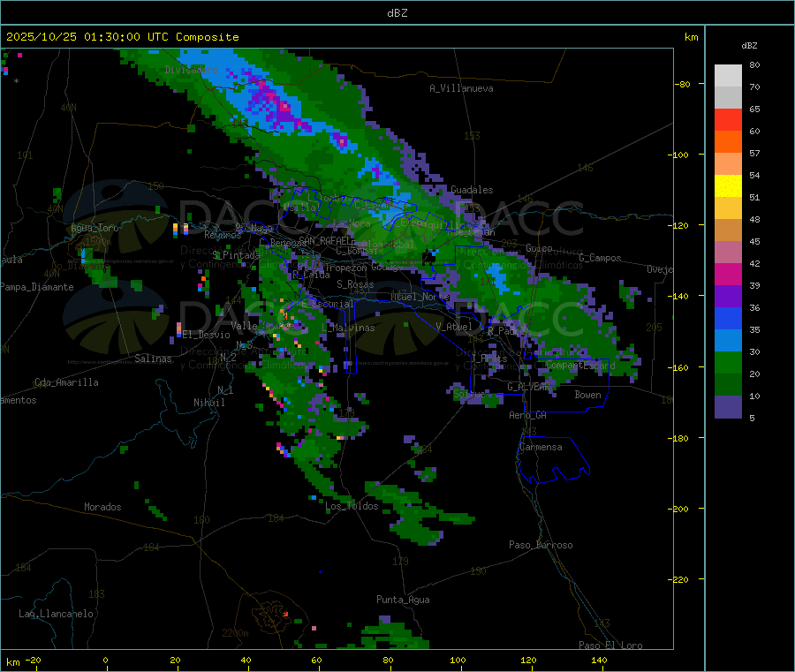The height and width of the screenshot is (672, 795).
Task: Click the pure orange swatch below 60
Action: pyautogui.click(x=728, y=142)
